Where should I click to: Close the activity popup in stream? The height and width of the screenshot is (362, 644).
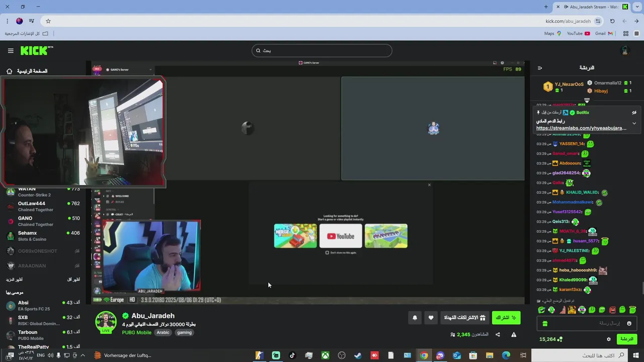pyautogui.click(x=429, y=185)
